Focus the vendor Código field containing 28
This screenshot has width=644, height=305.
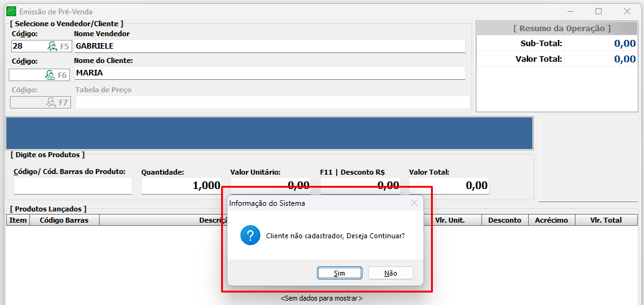click(x=28, y=46)
